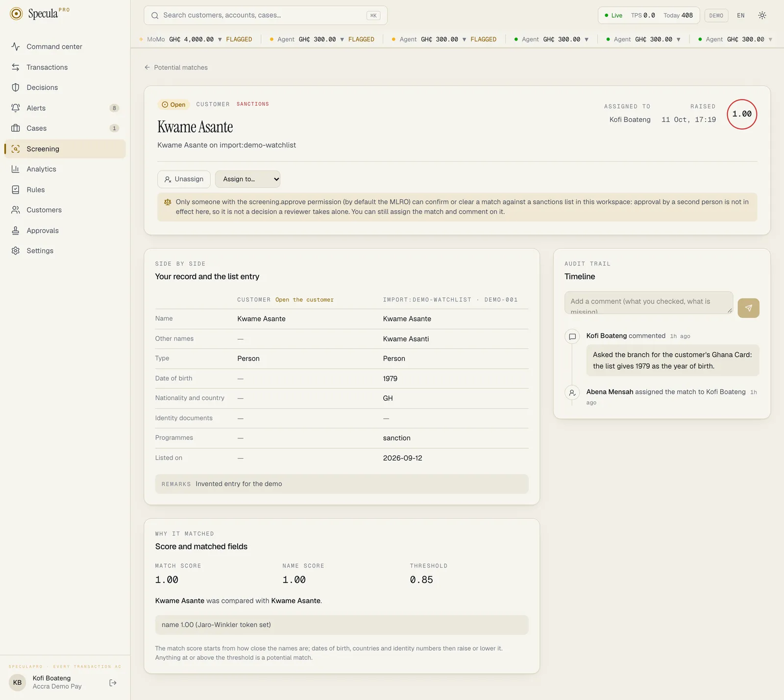Screen dimensions: 784x700
Task: Click the Analytics bar chart icon
Action: 16,169
